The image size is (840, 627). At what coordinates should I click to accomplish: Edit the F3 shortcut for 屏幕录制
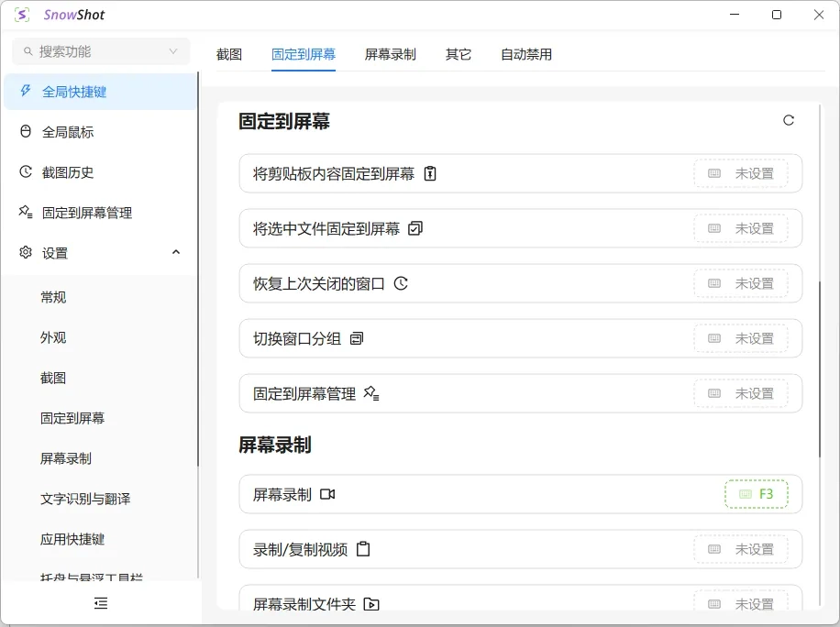pyautogui.click(x=757, y=494)
